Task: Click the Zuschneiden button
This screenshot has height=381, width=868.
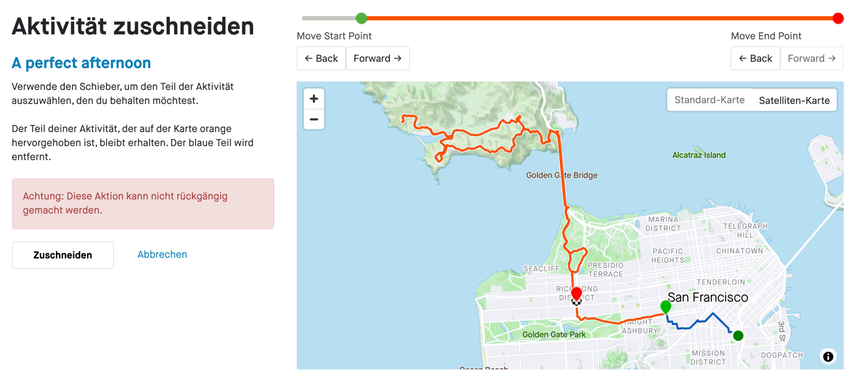Action: tap(63, 255)
